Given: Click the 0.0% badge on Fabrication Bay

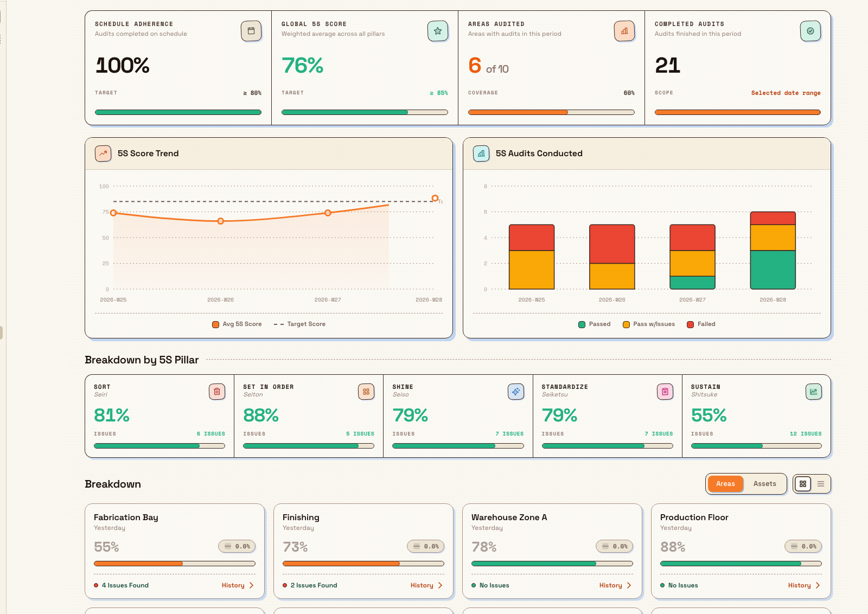Looking at the screenshot, I should (x=237, y=546).
